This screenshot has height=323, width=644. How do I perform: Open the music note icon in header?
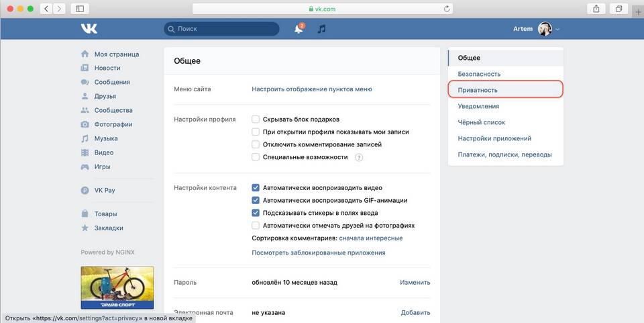322,29
